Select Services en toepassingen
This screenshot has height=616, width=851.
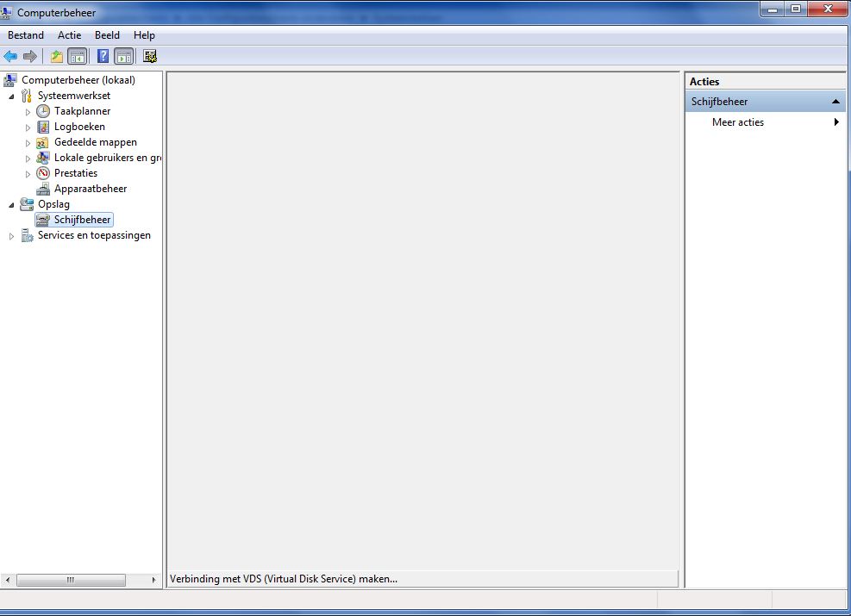[x=94, y=235]
